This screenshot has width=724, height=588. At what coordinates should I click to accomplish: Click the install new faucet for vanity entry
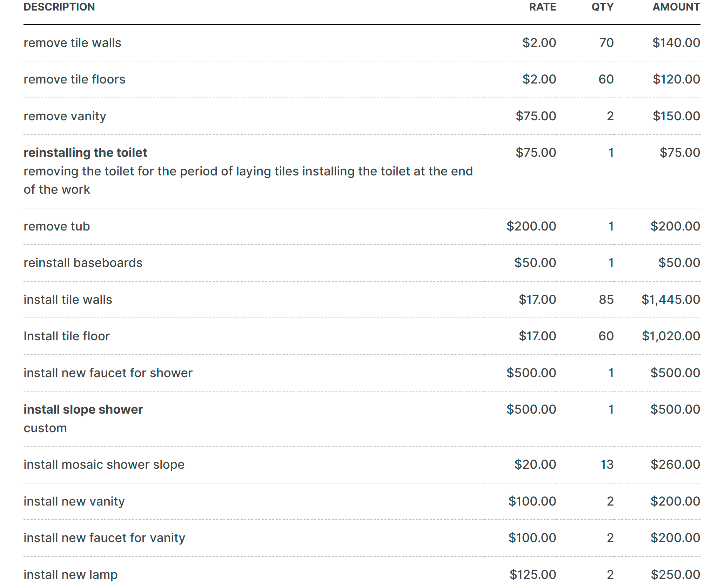[104, 537]
